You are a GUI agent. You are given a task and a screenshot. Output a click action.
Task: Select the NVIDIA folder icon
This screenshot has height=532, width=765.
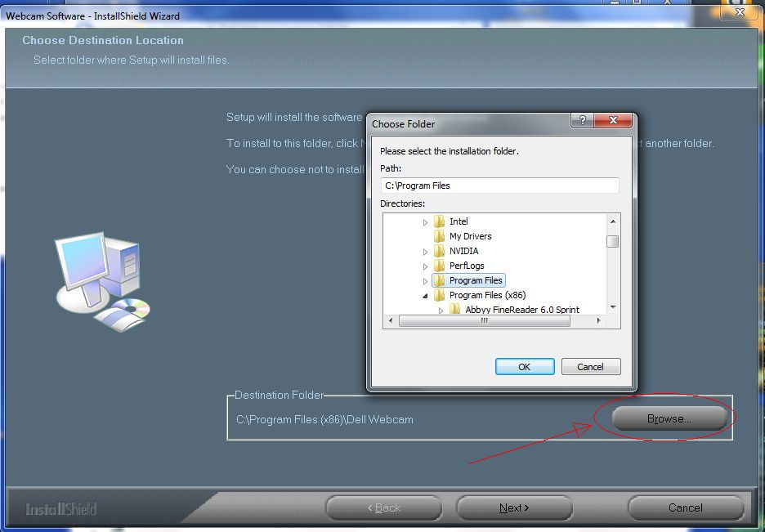point(439,251)
